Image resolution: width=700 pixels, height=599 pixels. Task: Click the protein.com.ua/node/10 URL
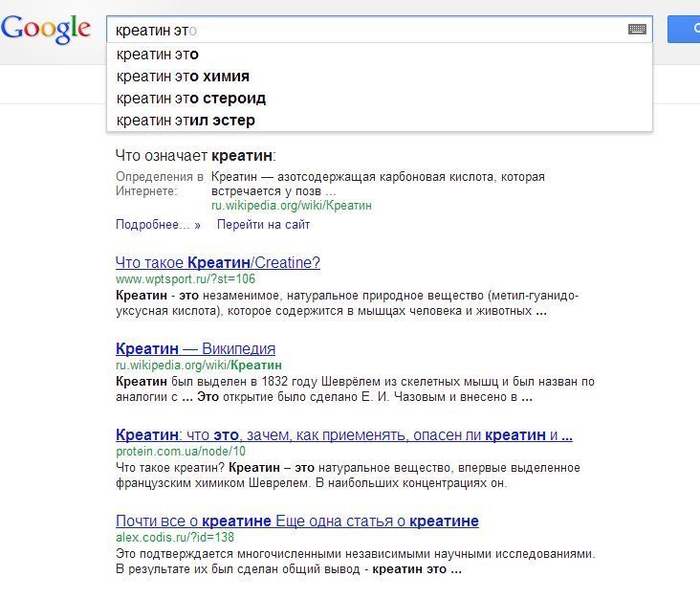180,451
